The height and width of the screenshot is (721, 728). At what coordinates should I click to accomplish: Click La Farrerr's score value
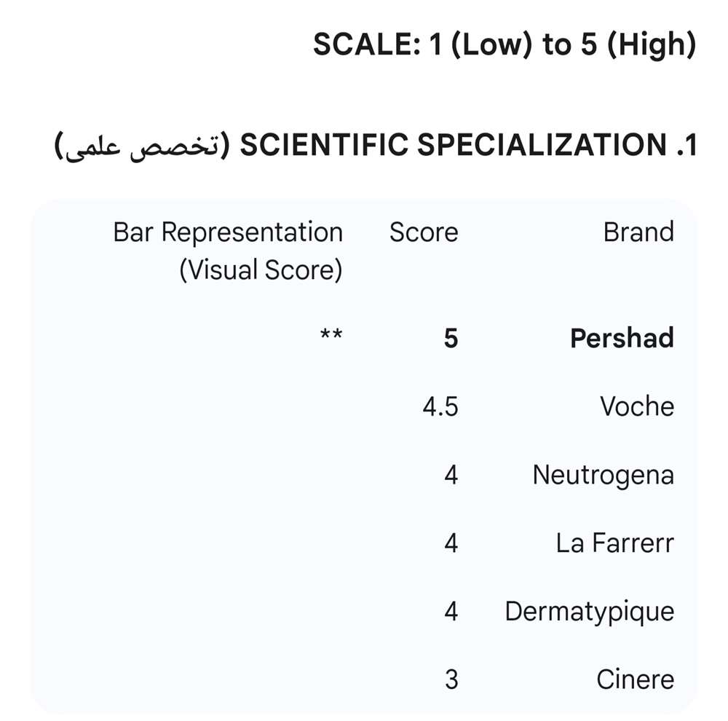(451, 543)
